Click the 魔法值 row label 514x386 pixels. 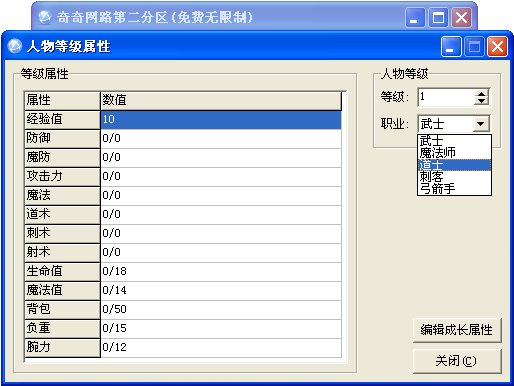62,290
